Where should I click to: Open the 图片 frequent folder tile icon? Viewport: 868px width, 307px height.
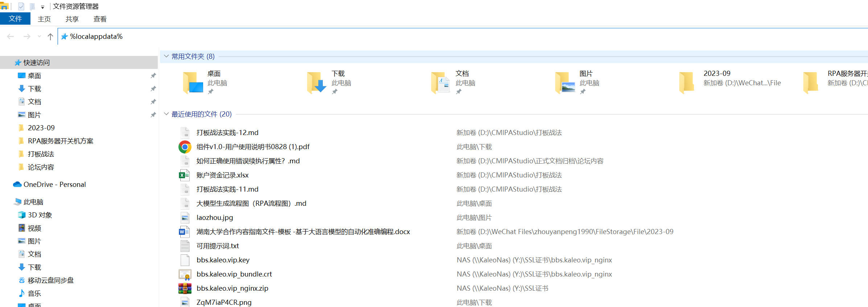coord(565,83)
